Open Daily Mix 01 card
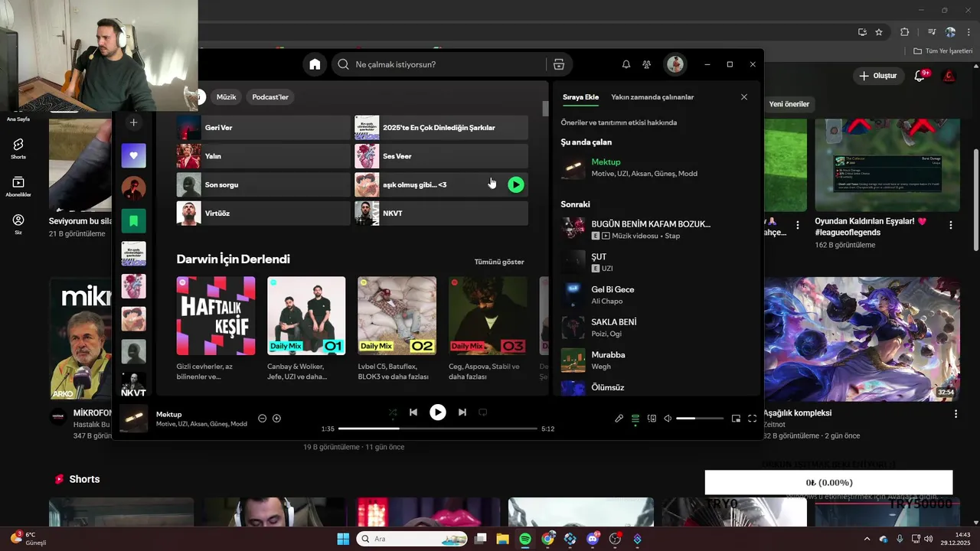Viewport: 980px width, 551px height. [x=306, y=329]
